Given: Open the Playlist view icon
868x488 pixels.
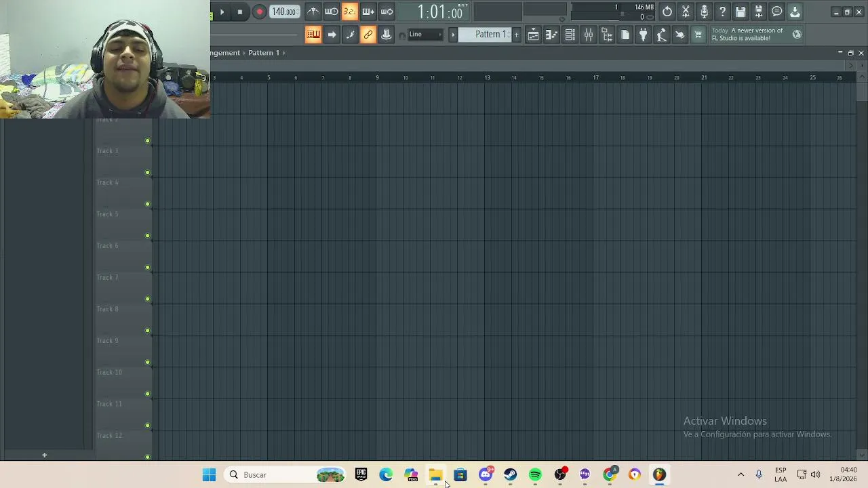Looking at the screenshot, I should (x=533, y=35).
